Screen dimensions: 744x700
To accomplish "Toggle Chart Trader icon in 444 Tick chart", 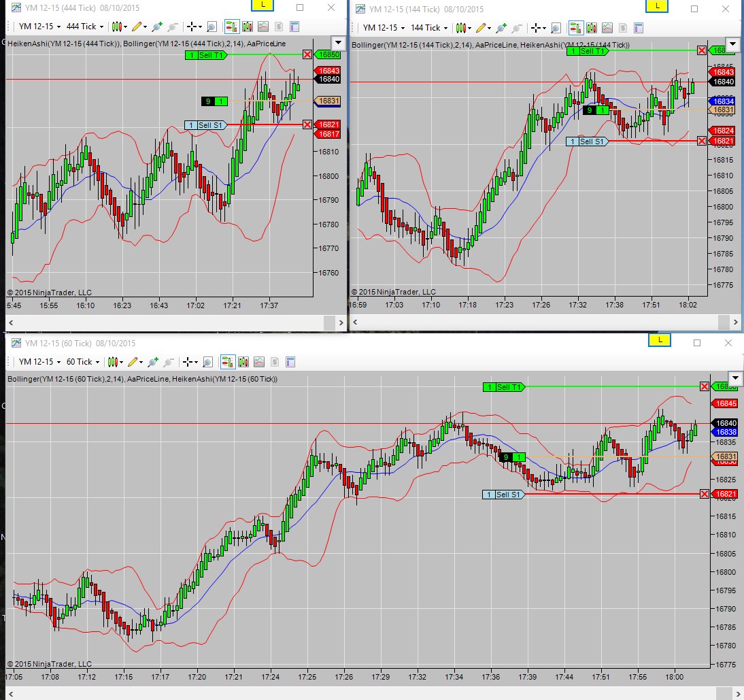I will coord(231,27).
